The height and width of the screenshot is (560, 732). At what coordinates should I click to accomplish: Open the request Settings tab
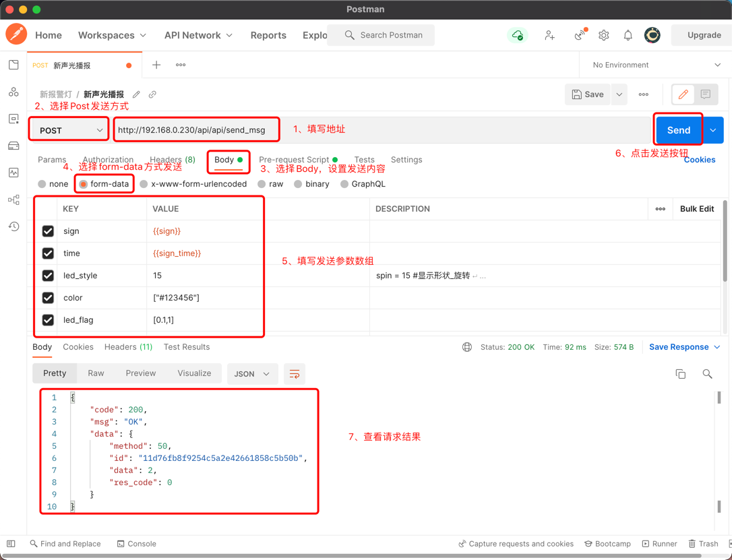click(406, 160)
